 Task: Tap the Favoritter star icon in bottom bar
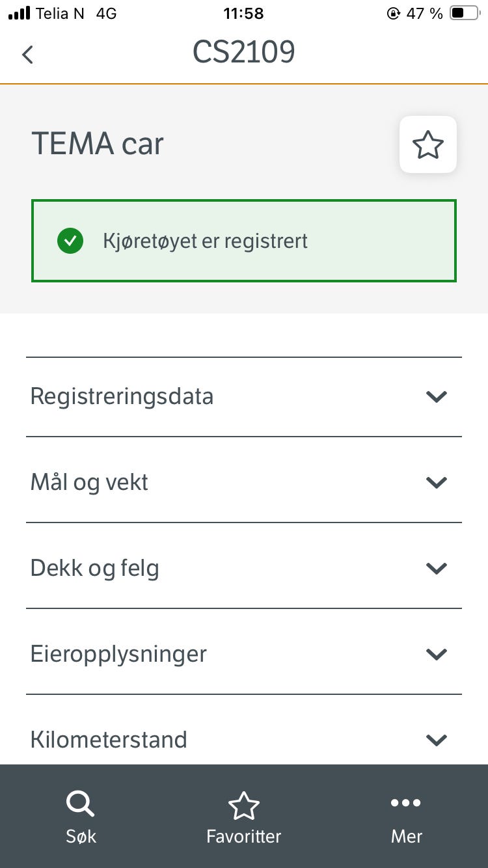point(244,806)
